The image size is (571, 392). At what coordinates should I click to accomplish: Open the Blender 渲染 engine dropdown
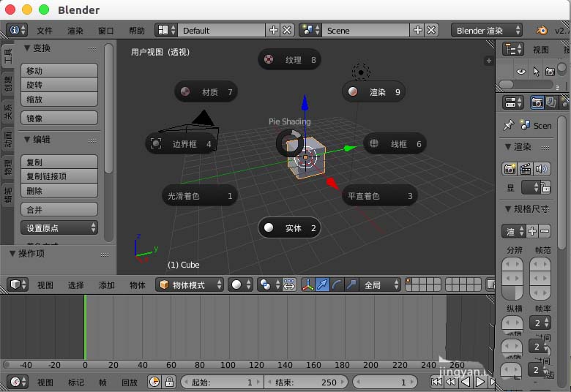(x=487, y=31)
